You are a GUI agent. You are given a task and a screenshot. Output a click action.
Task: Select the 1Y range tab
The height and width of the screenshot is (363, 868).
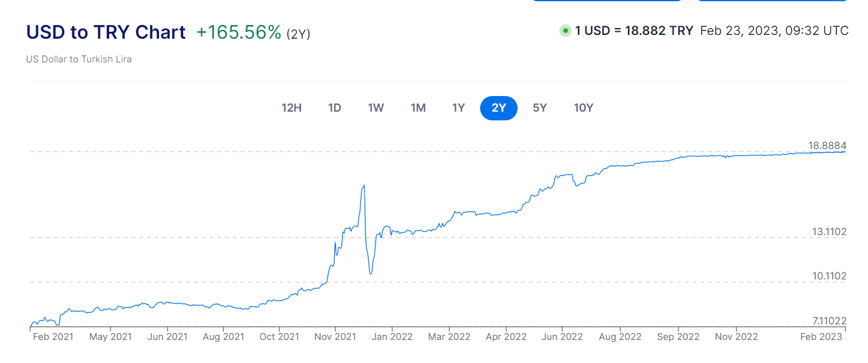(458, 108)
